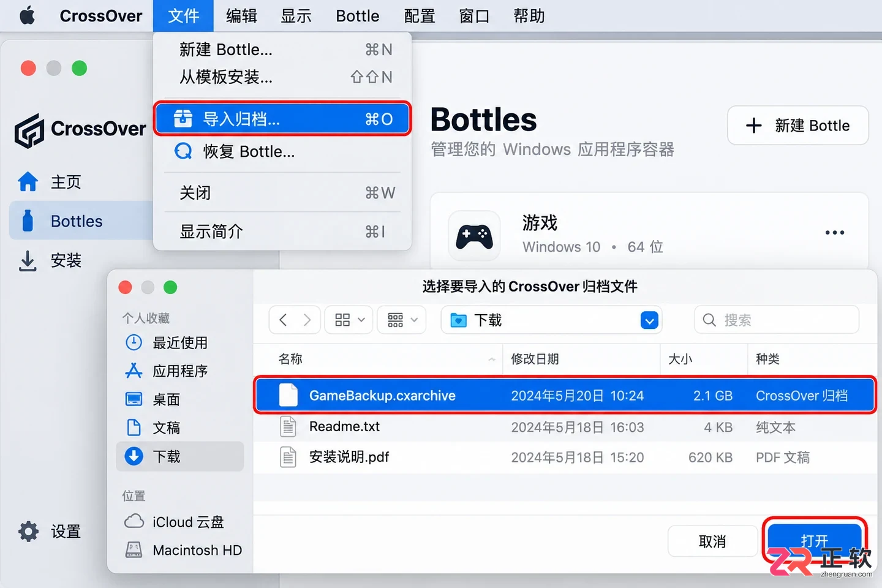This screenshot has width=882, height=588.
Task: Open 设置 via the gear icon
Action: [x=28, y=532]
